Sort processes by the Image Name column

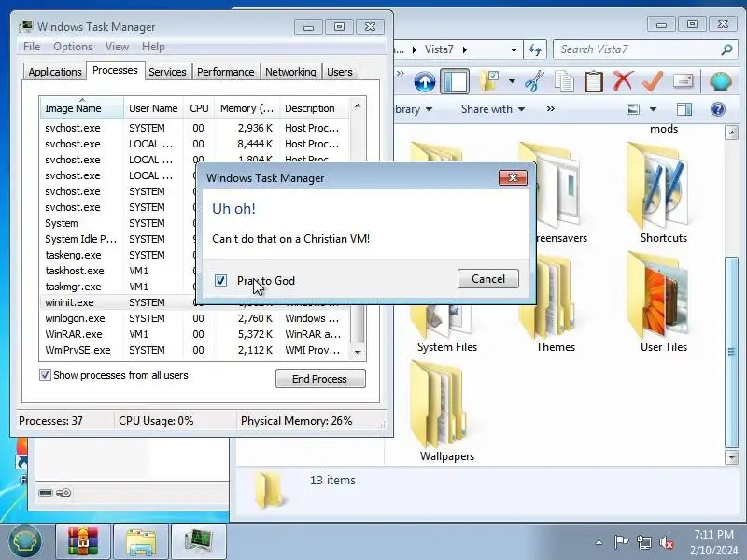[x=81, y=108]
